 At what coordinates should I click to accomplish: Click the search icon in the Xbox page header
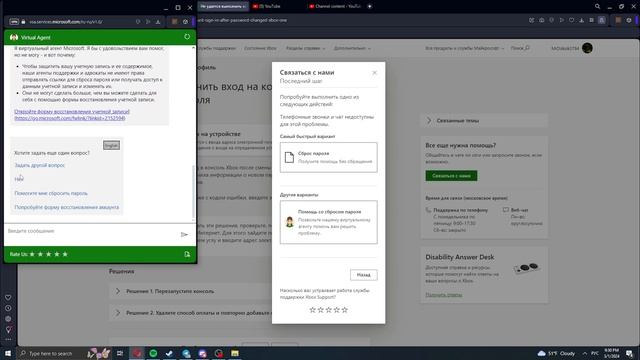(x=527, y=48)
